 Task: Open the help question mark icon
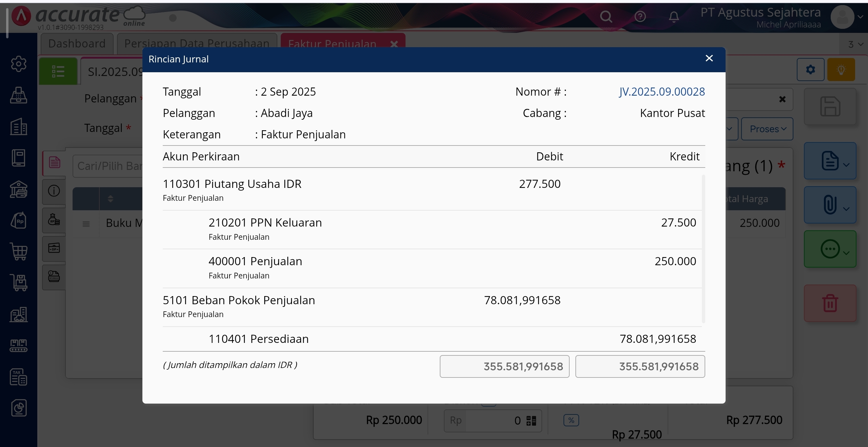point(640,16)
